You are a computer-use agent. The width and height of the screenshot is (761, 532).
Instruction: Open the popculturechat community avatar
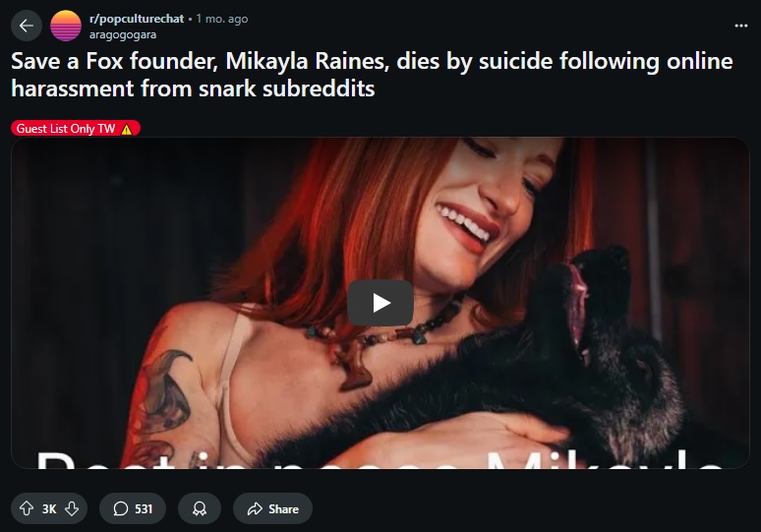tap(66, 26)
